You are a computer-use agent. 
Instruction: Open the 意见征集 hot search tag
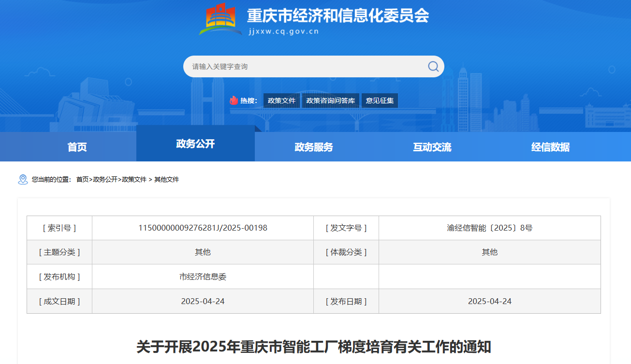tap(380, 101)
